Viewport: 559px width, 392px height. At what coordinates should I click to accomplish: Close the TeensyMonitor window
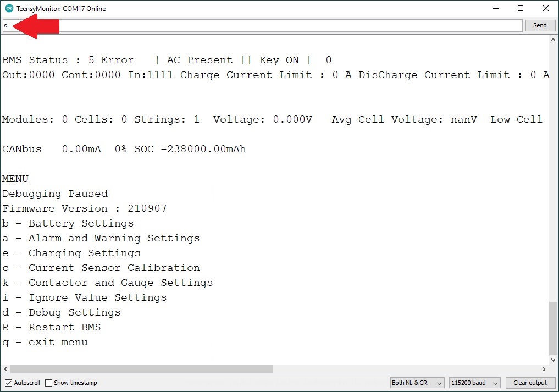coord(545,8)
